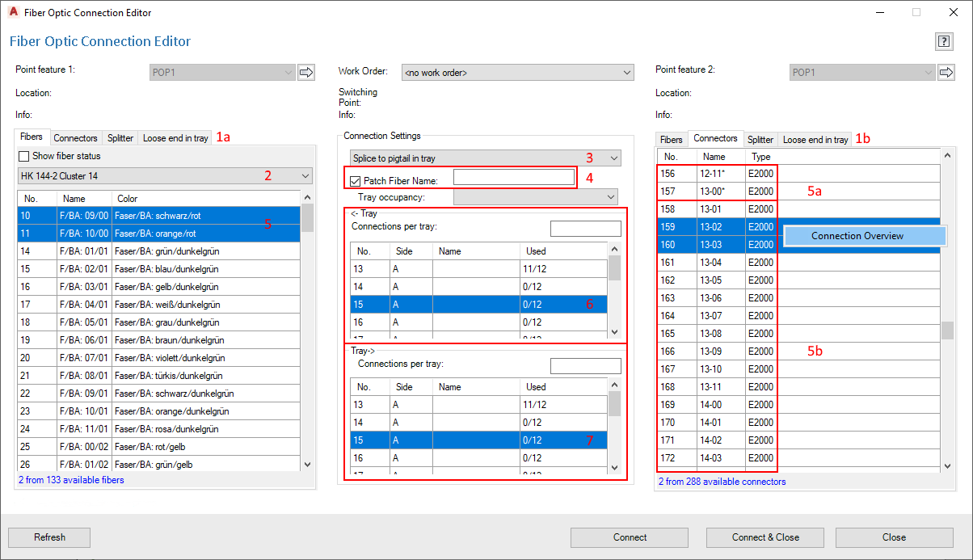Select connector row named '13-01'

[798, 209]
